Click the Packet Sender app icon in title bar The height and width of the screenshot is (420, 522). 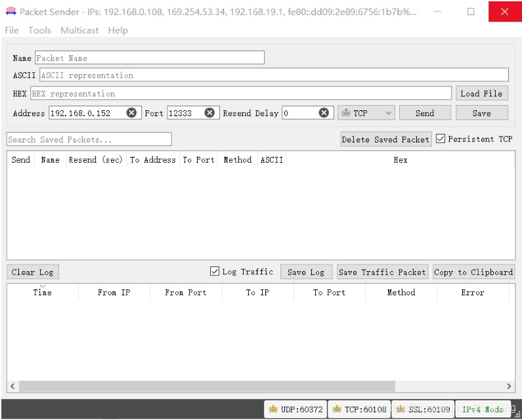11,12
